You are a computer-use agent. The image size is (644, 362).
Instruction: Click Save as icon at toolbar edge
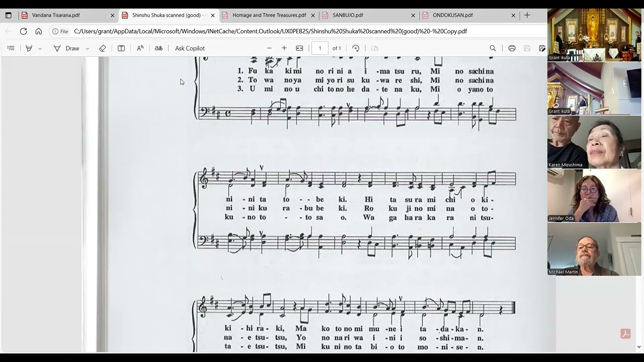tap(542, 48)
